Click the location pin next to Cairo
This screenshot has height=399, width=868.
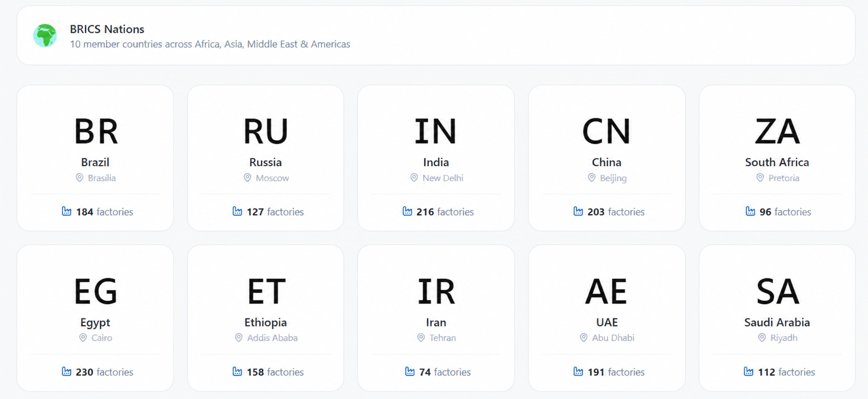tap(83, 338)
